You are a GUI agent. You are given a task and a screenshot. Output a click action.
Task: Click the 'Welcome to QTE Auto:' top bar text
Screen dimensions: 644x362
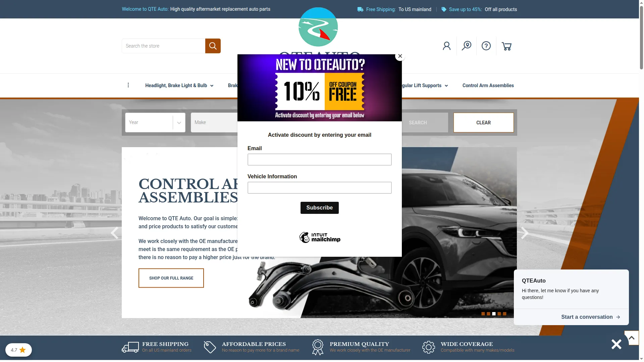tap(145, 9)
